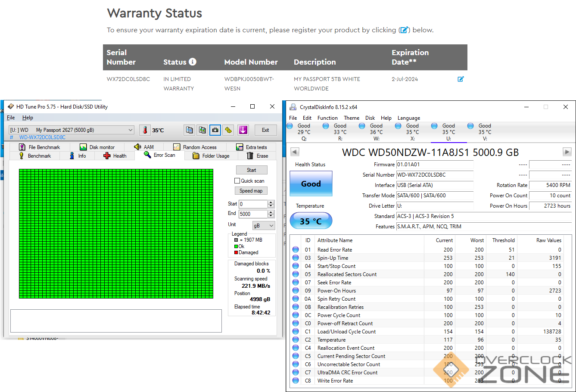Viewport: 576px width, 392px height.
Task: Click the purple save down-arrow icon
Action: tap(243, 130)
